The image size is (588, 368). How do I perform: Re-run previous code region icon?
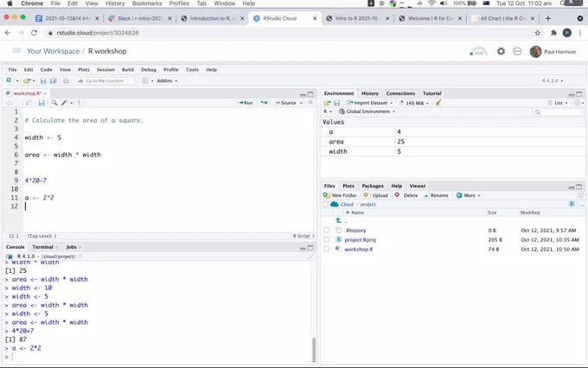click(264, 103)
